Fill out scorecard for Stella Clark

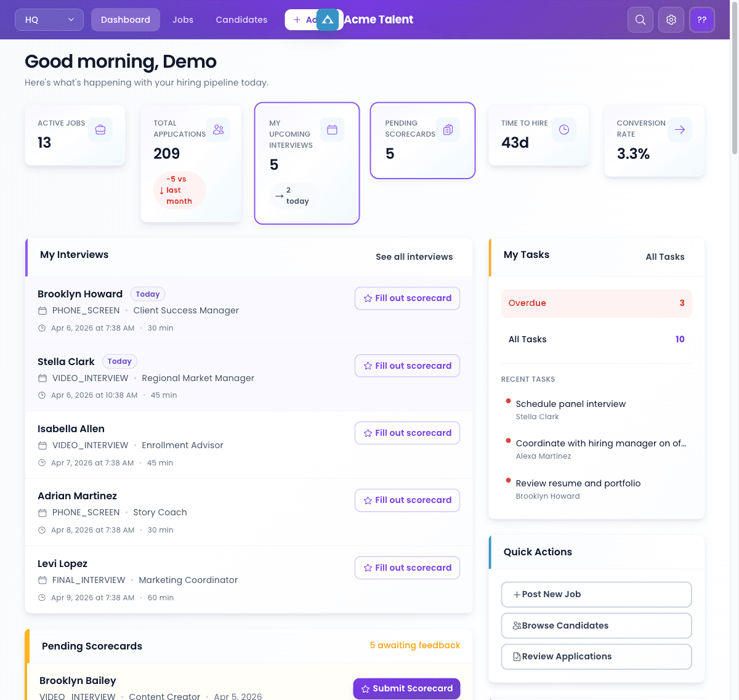[x=407, y=365]
